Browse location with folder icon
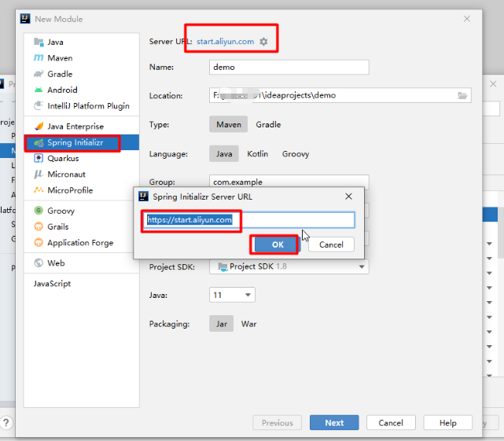The width and height of the screenshot is (504, 441). coord(462,95)
